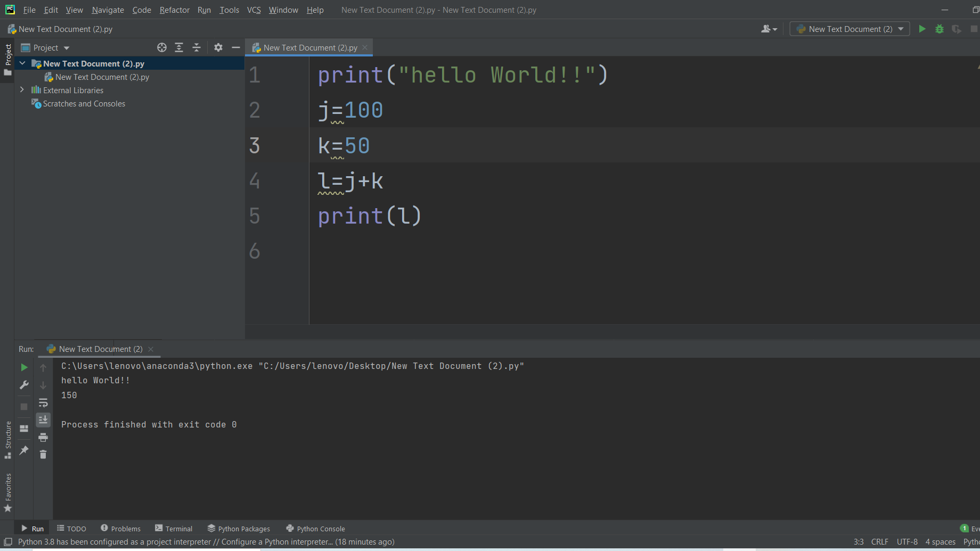Toggle tool window bars icon in status bar
Image resolution: width=980 pixels, height=551 pixels.
[8, 542]
